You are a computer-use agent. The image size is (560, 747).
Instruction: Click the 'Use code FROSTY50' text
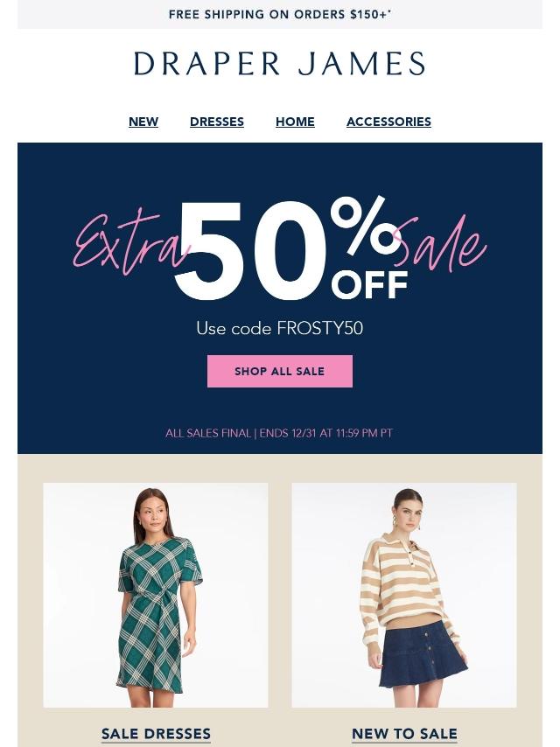click(x=280, y=328)
